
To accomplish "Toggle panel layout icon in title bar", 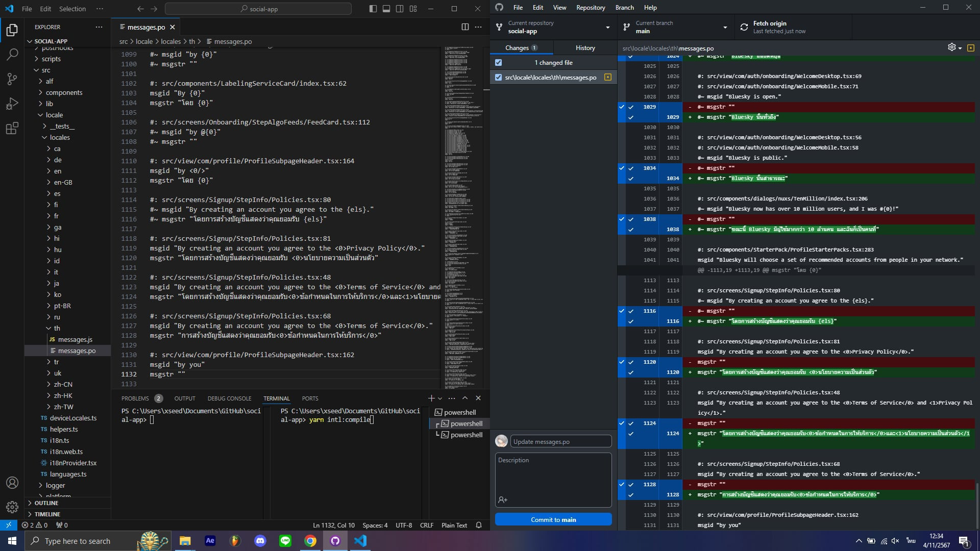I will coord(386,9).
